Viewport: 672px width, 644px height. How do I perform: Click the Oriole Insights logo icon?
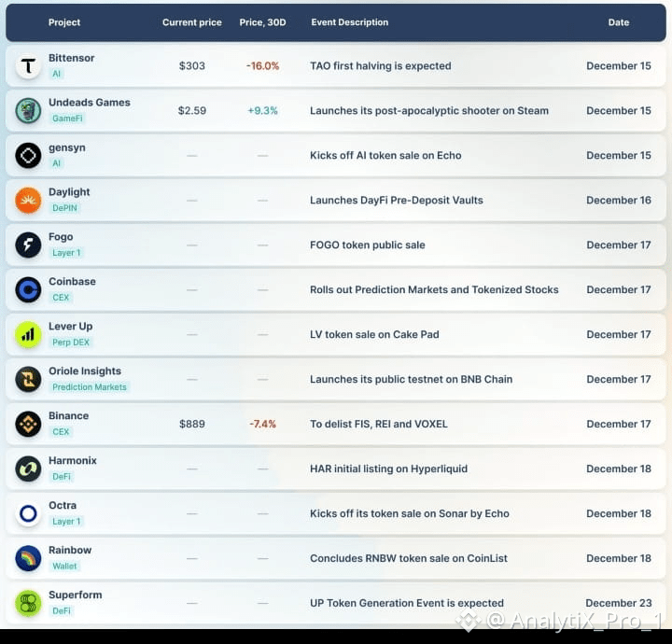[x=28, y=379]
